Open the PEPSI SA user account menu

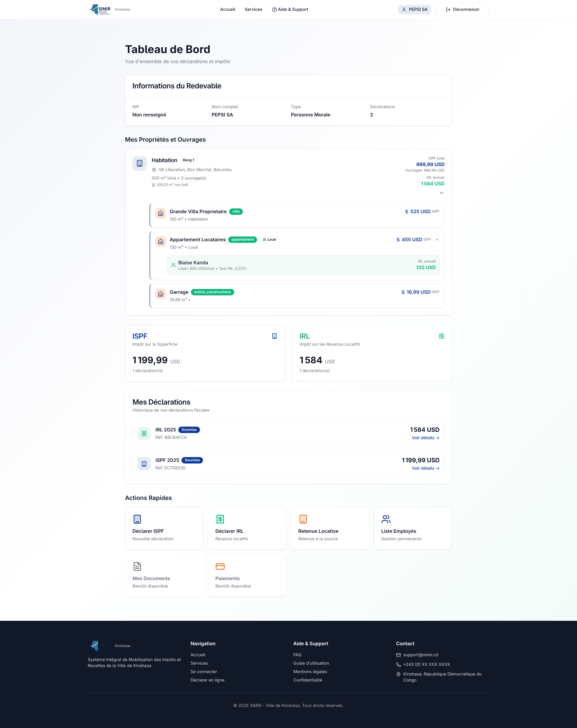point(414,9)
